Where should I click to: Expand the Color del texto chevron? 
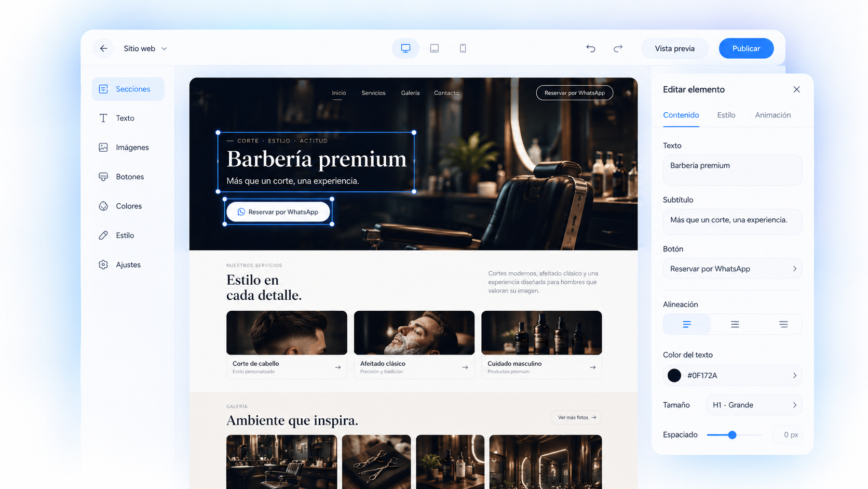tap(794, 375)
